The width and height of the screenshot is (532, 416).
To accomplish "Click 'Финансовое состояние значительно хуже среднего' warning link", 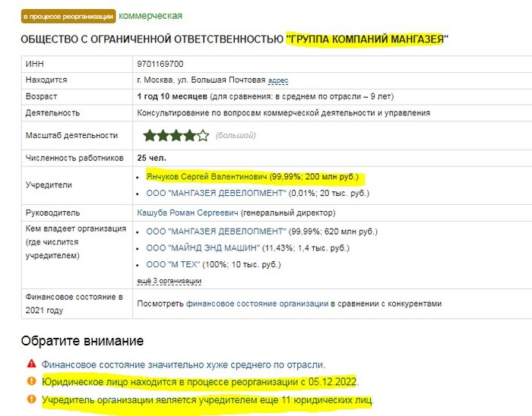I will point(183,365).
